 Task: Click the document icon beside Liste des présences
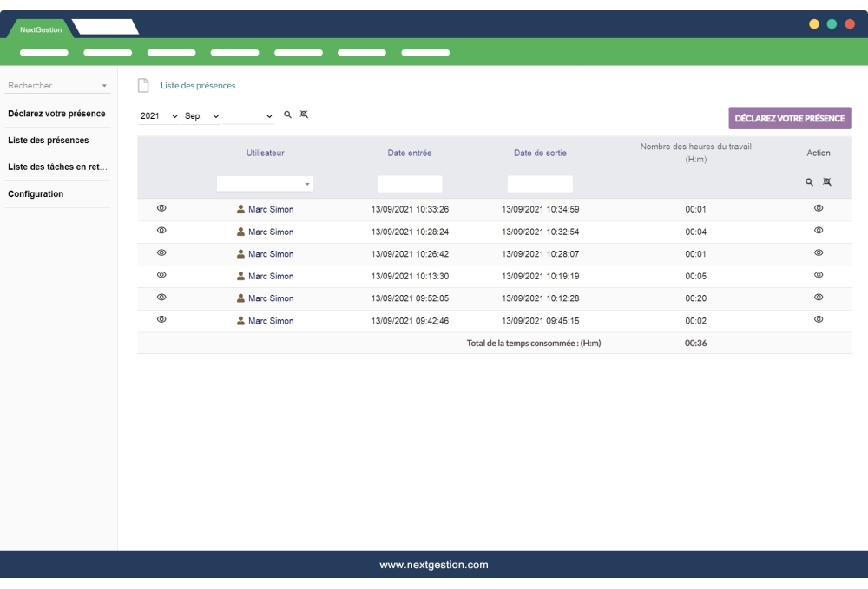pyautogui.click(x=144, y=86)
